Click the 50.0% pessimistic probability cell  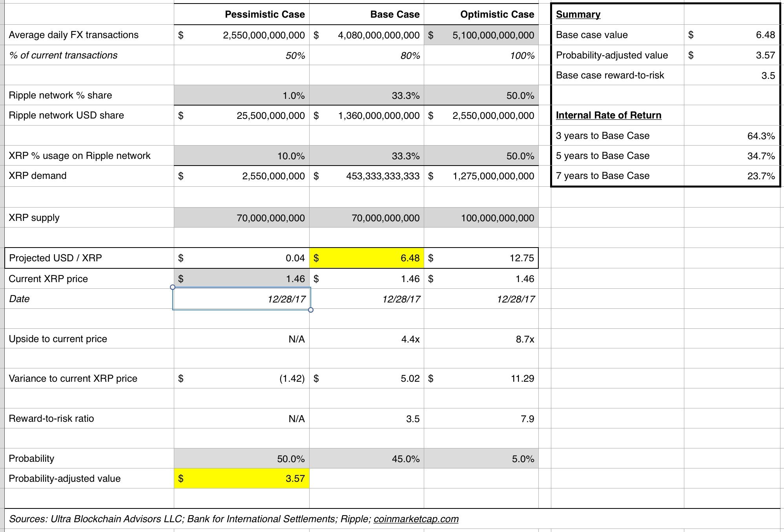(242, 459)
